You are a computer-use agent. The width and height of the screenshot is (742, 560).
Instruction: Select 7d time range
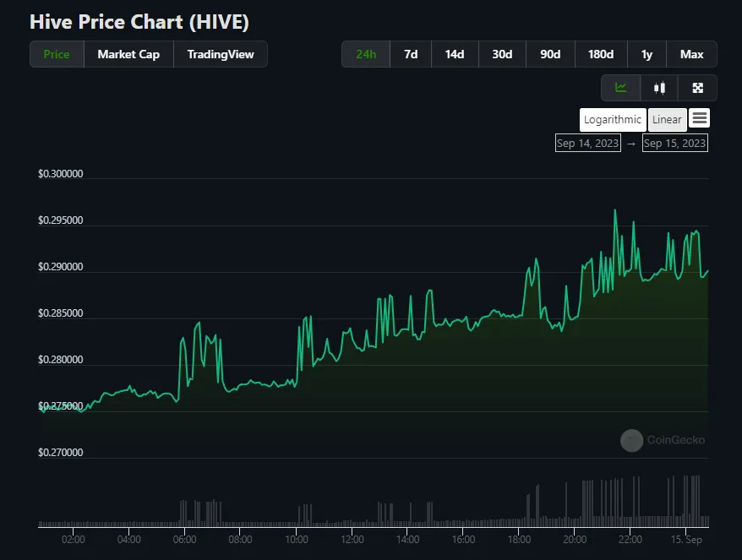click(x=411, y=54)
